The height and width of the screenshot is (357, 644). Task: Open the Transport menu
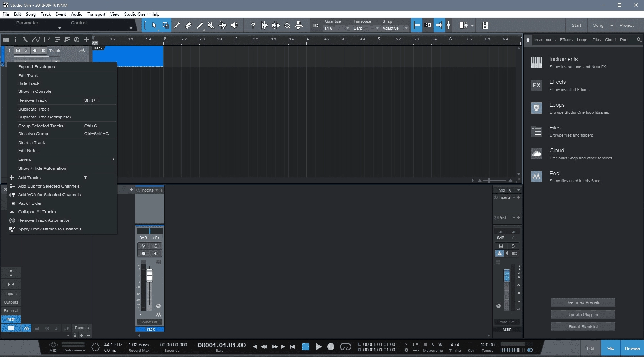tap(96, 14)
